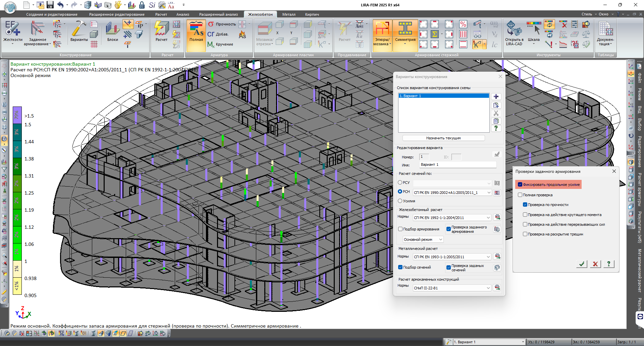Toggle the Подбор армирования checkbox
The image size is (644, 346).
pyautogui.click(x=400, y=229)
